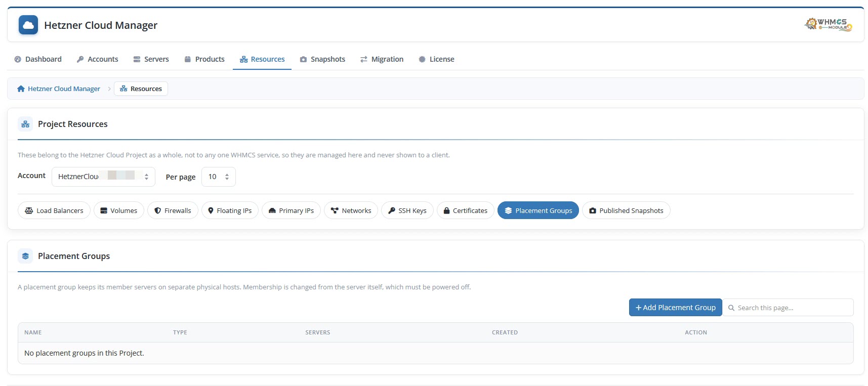Click the Floating IPs pin icon

pyautogui.click(x=211, y=210)
